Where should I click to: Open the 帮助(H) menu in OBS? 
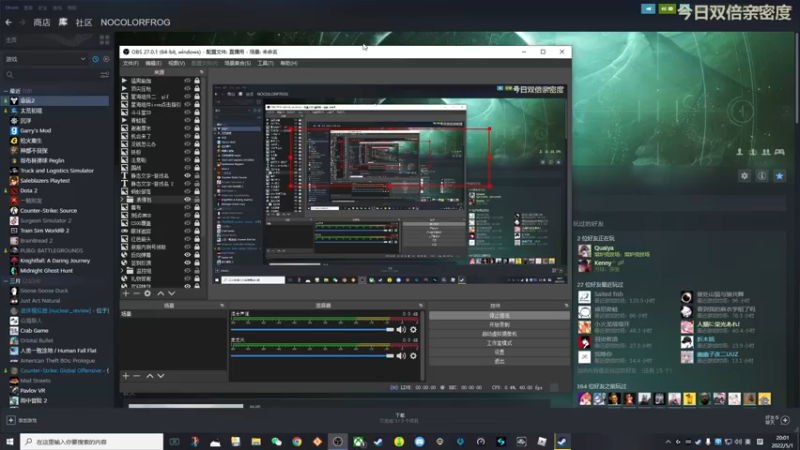coord(289,63)
